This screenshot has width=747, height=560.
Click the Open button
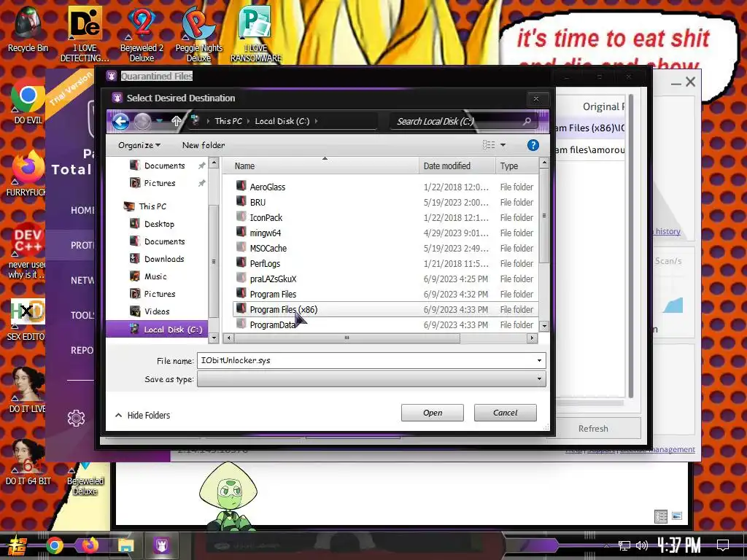tap(432, 413)
